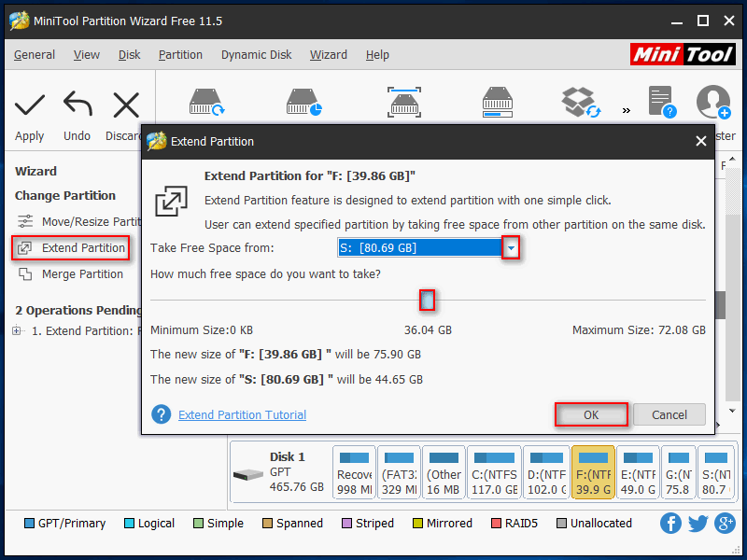Select the FAT32 329 MB partition block
Screen dimensions: 747x560
click(399, 472)
